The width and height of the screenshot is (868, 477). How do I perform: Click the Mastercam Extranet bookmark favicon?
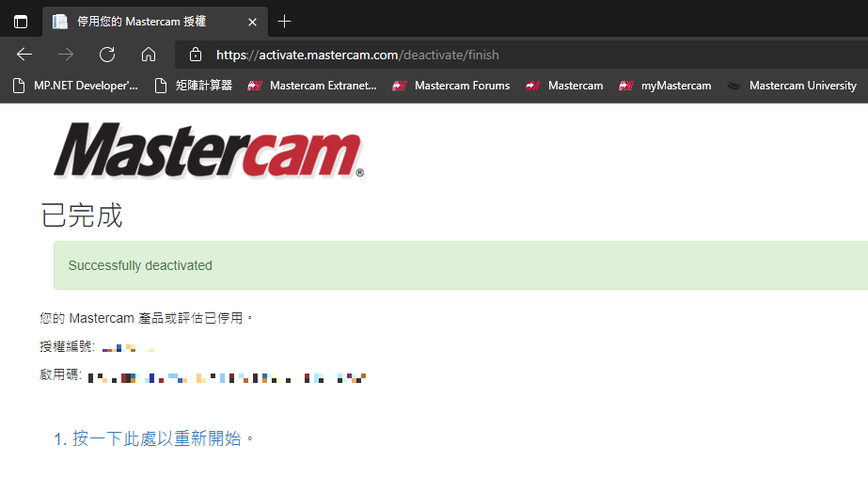(255, 86)
